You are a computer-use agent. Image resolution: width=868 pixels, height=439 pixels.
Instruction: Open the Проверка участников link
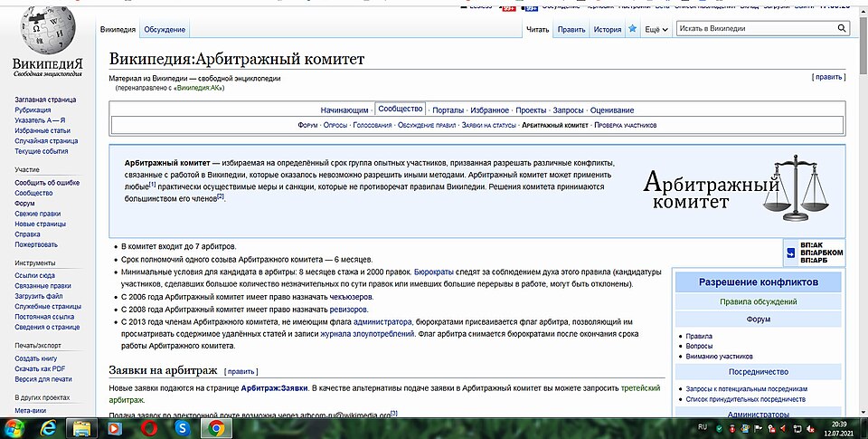point(626,125)
